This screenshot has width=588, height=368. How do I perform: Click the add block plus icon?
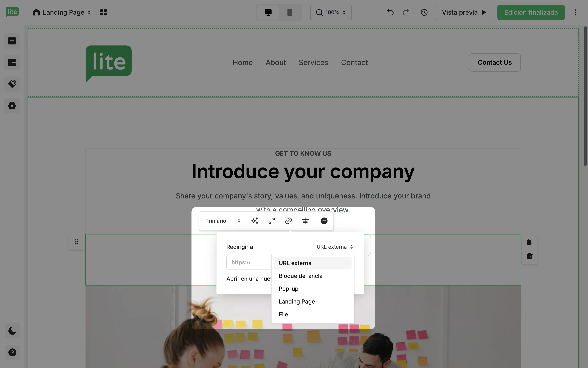(x=12, y=41)
